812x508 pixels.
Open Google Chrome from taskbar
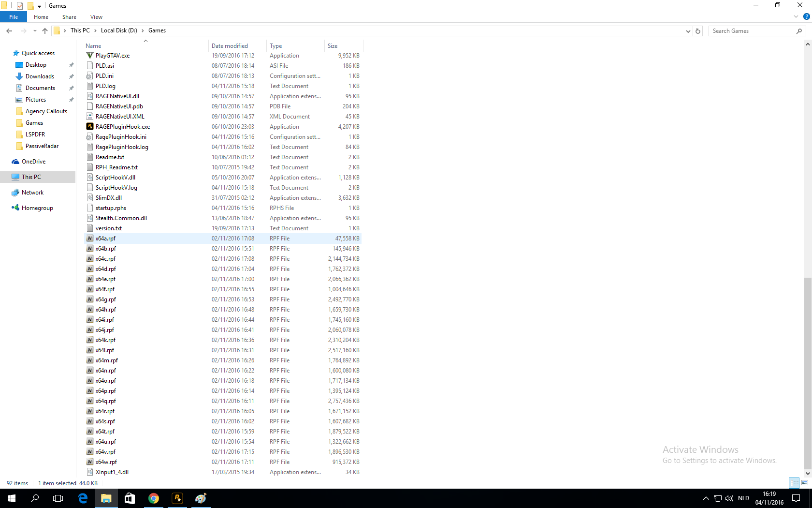154,498
